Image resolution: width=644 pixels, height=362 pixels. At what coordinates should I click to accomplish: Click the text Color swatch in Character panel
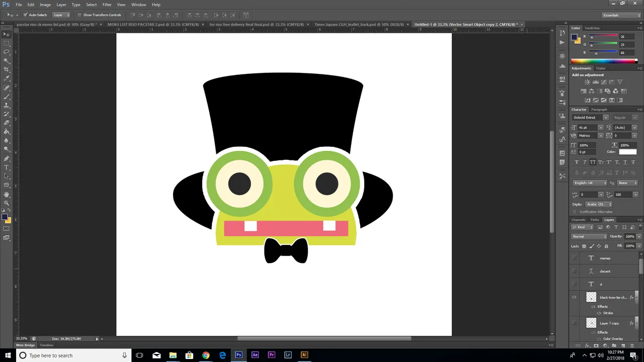627,152
